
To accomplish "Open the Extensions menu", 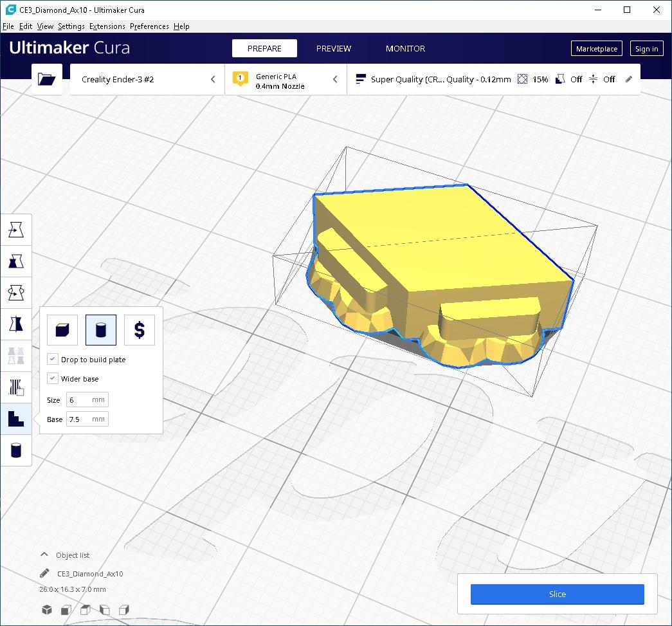I will coord(107,26).
